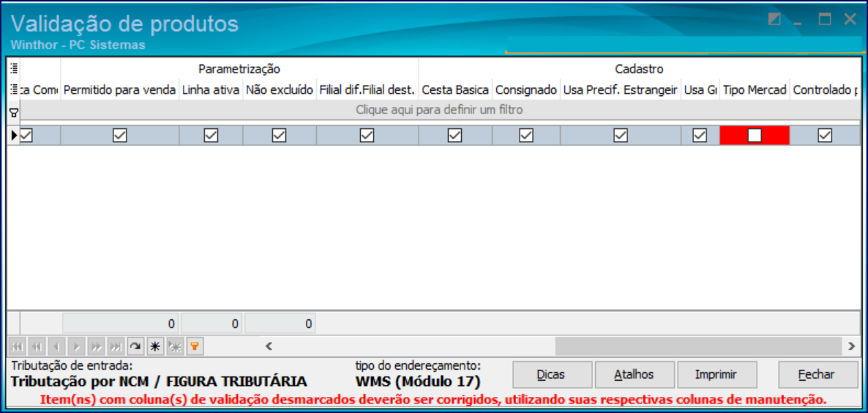Click the greyed asterisk bookmark icon

tap(174, 347)
